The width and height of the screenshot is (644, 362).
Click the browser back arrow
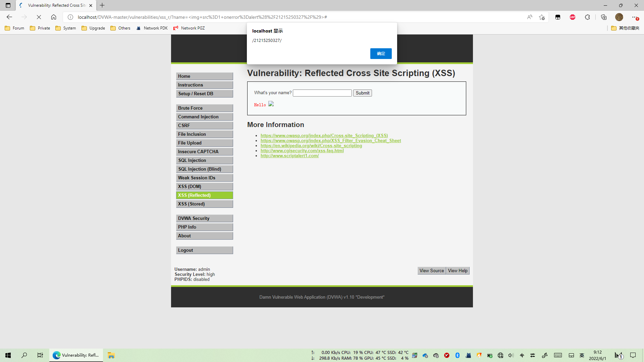tap(9, 17)
